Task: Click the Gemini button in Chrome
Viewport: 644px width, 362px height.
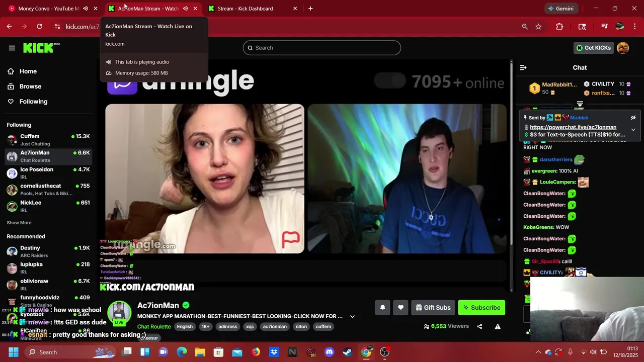Action: [560, 9]
